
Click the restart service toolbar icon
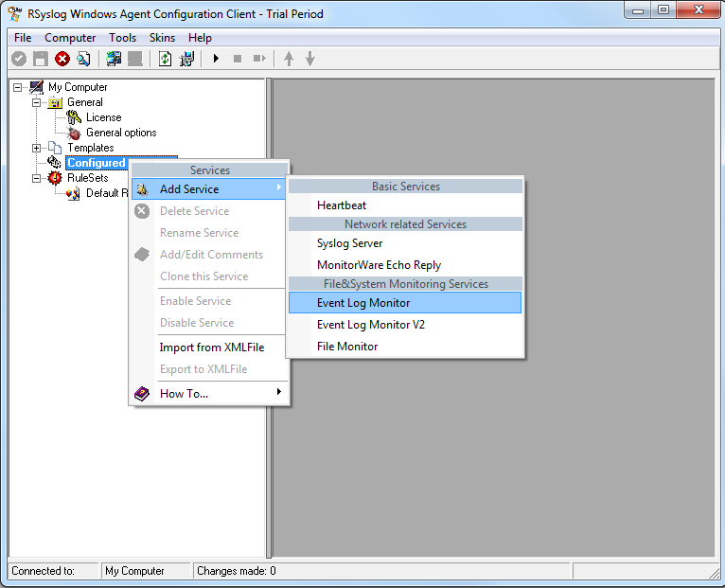click(260, 59)
